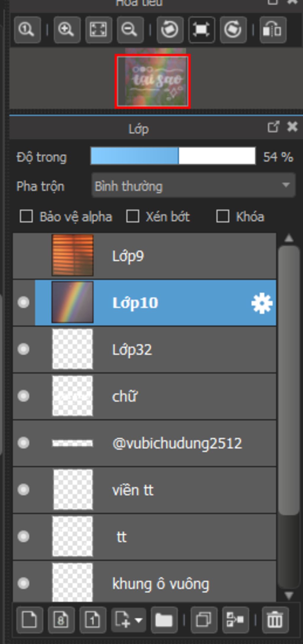
Task: Enable Xén bớt checkbox
Action: point(133,216)
